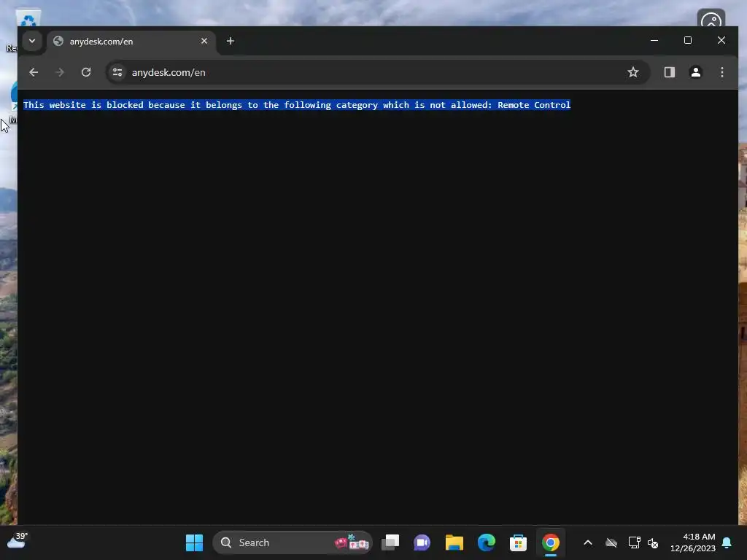Viewport: 747px width, 560px height.
Task: Open the weather widget showing 39°
Action: point(18,542)
